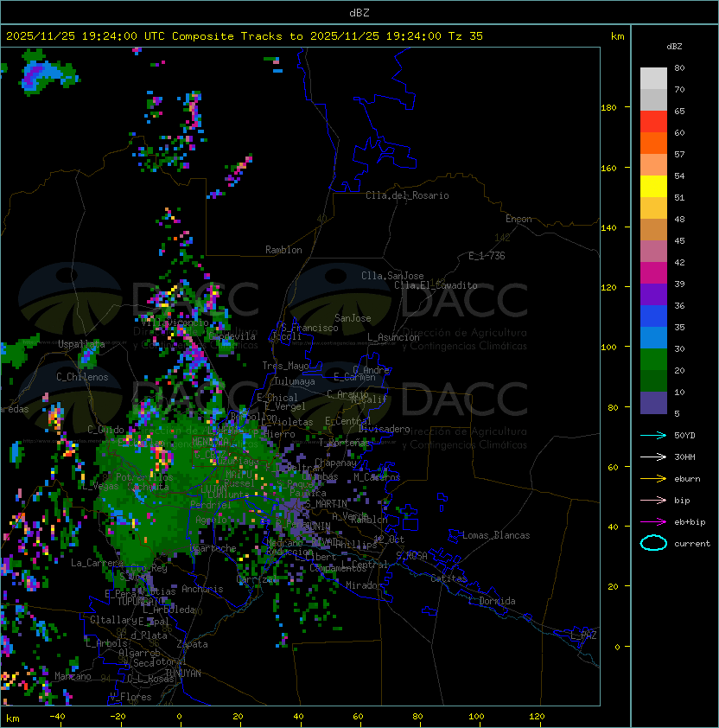719x728 pixels.
Task: Click the 'Manzano' place label
Action: [x=73, y=676]
